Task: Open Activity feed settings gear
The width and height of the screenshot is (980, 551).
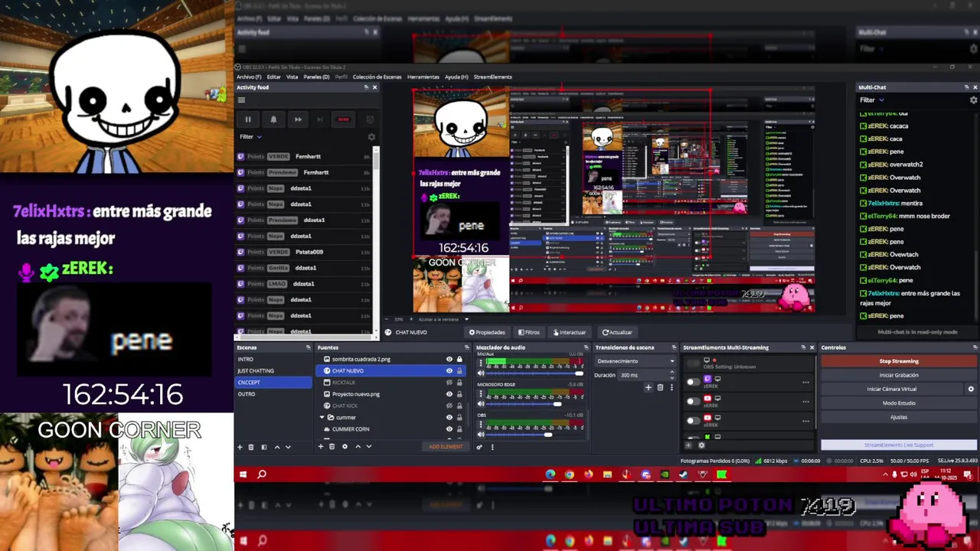Action: pos(371,137)
